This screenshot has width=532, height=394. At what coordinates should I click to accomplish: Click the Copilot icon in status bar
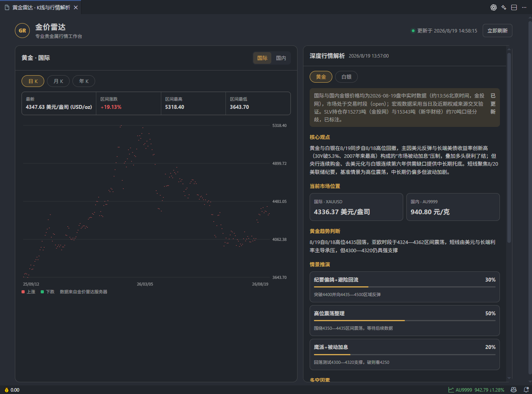[514, 390]
